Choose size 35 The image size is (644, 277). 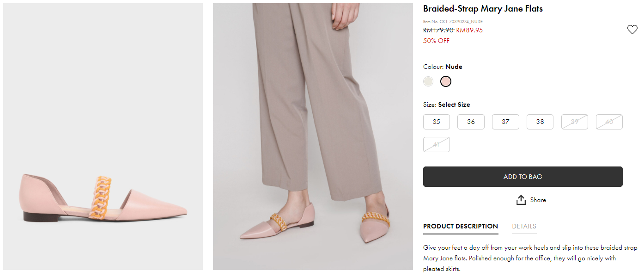[x=437, y=122]
